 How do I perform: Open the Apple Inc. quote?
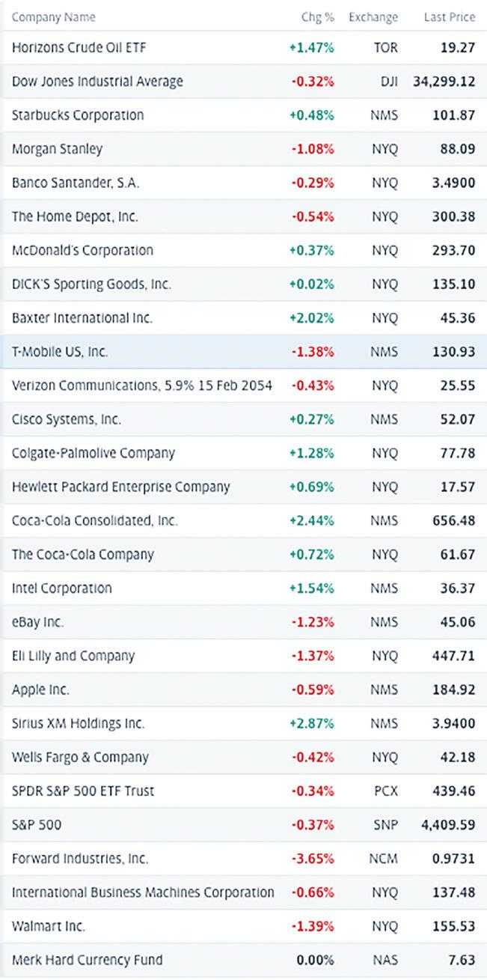coord(40,690)
